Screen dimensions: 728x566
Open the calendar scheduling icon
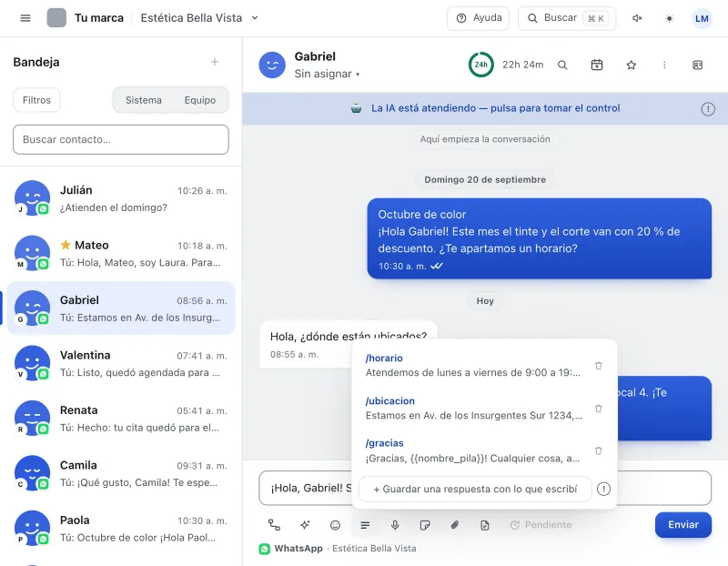click(x=597, y=65)
